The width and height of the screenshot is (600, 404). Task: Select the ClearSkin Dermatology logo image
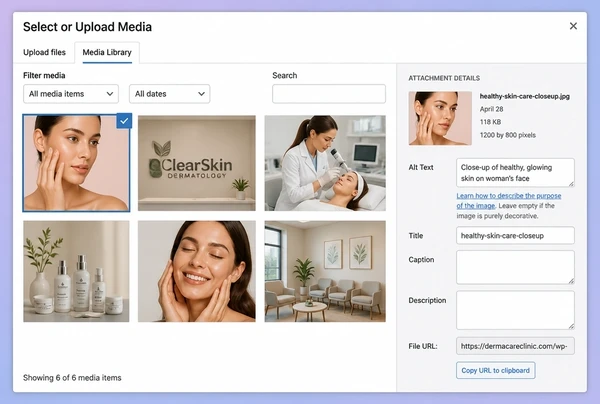pos(197,163)
